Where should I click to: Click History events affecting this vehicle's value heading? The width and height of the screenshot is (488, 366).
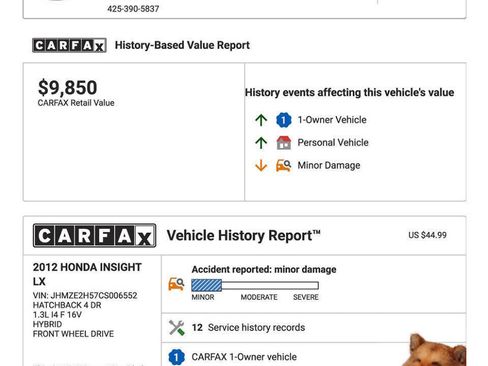[350, 92]
